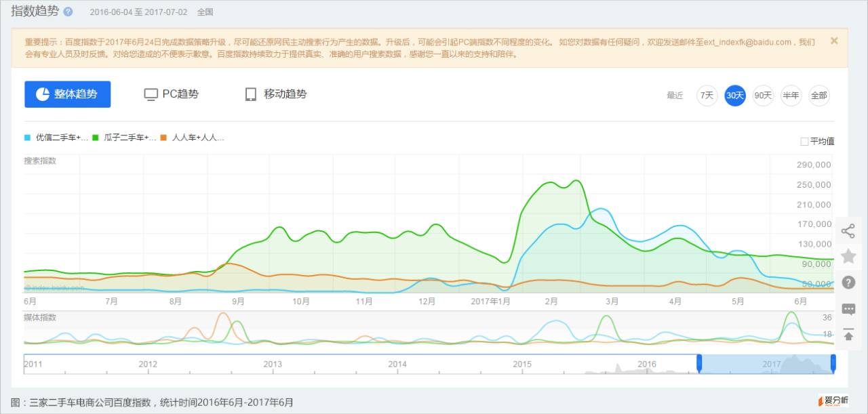Click the star favorite icon

pyautogui.click(x=848, y=256)
